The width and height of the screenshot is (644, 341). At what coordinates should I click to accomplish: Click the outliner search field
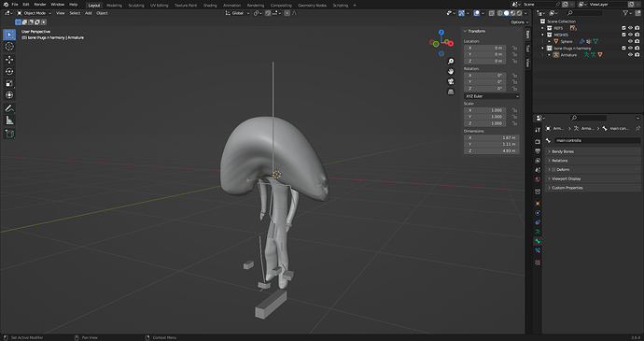point(584,13)
